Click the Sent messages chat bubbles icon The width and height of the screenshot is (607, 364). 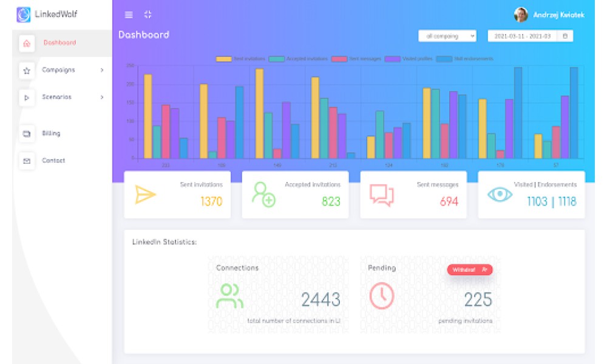click(382, 195)
